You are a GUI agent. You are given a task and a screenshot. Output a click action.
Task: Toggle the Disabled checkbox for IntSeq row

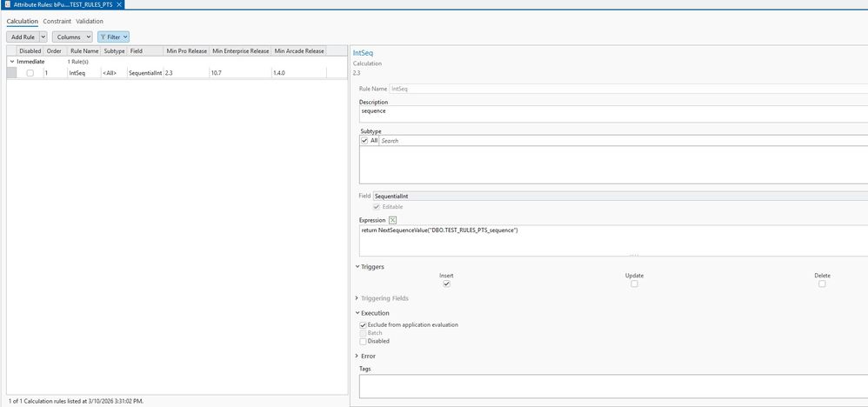point(30,73)
